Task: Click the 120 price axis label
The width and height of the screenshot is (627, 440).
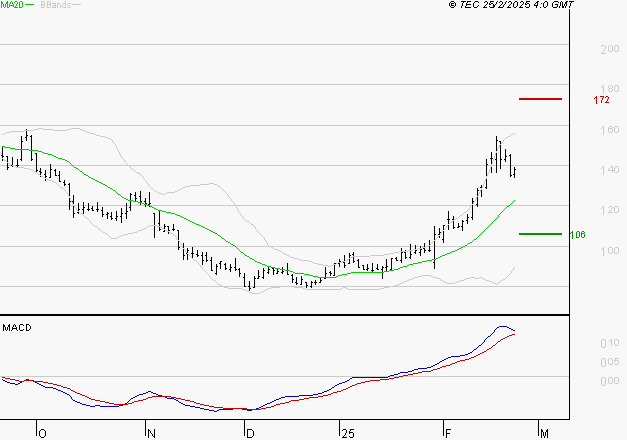Action: click(x=610, y=210)
